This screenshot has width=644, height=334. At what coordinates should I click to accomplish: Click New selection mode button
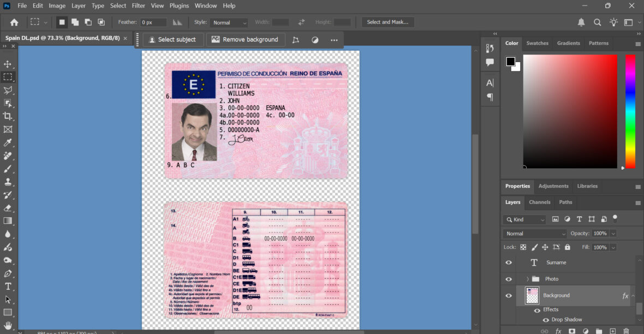(62, 22)
